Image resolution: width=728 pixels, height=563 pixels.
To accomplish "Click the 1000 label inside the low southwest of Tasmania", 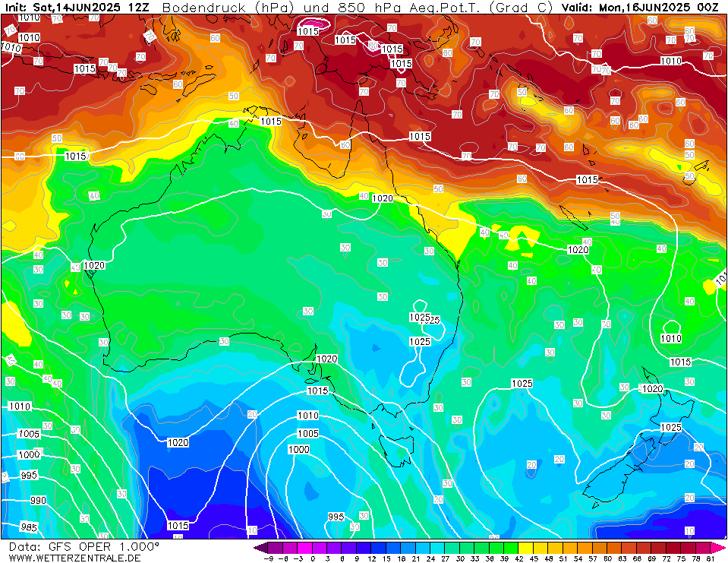I will tap(298, 449).
